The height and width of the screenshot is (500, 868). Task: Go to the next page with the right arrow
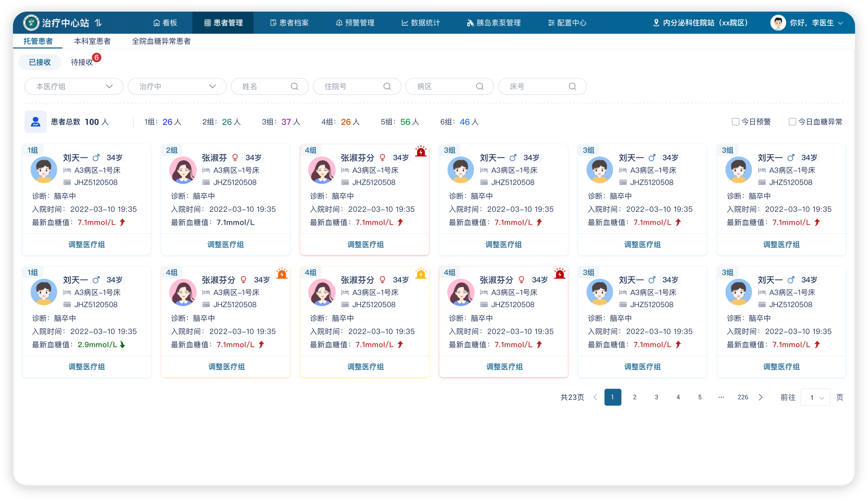point(761,397)
